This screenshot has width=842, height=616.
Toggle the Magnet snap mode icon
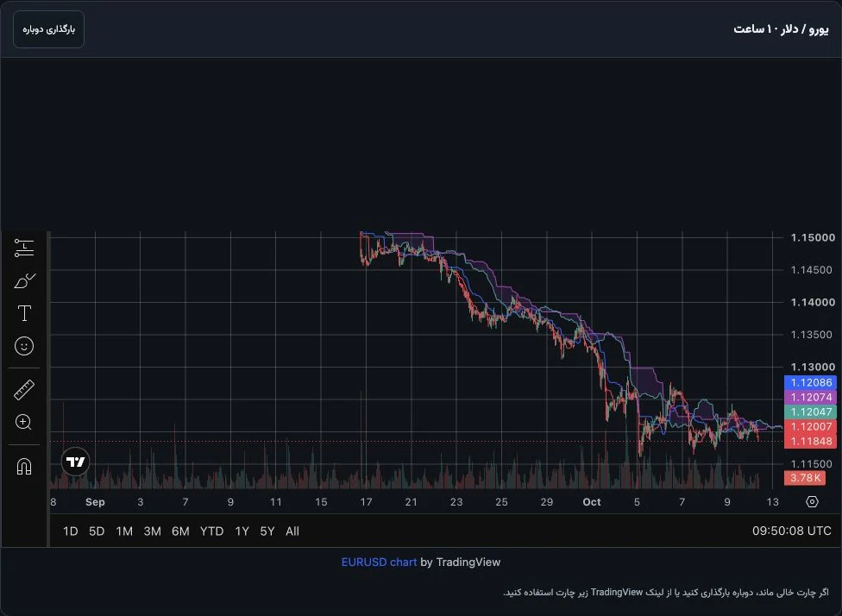click(x=24, y=466)
